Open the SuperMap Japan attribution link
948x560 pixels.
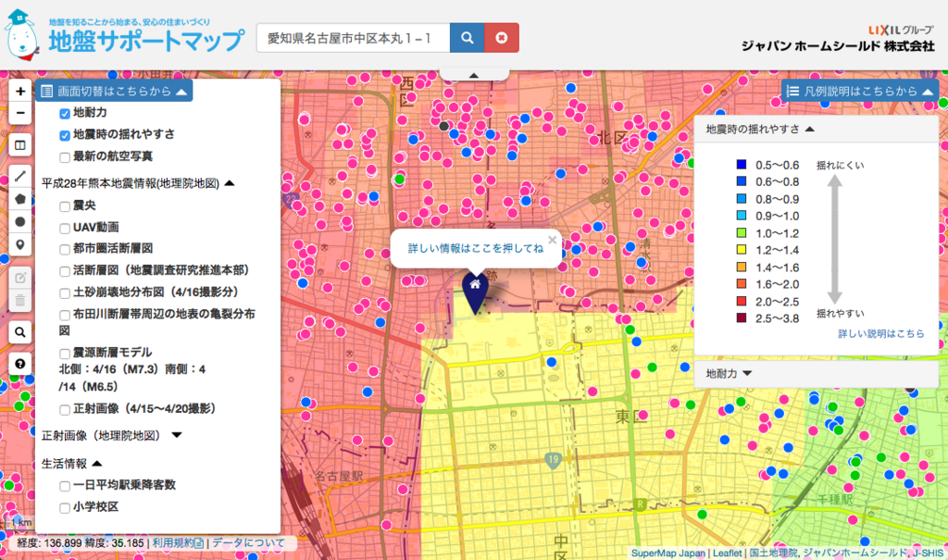[668, 553]
